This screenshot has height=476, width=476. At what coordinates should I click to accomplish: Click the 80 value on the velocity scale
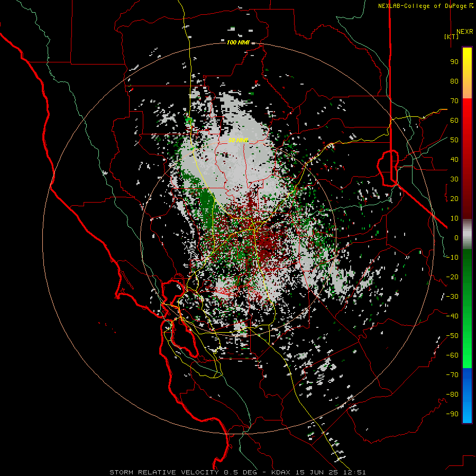click(454, 81)
